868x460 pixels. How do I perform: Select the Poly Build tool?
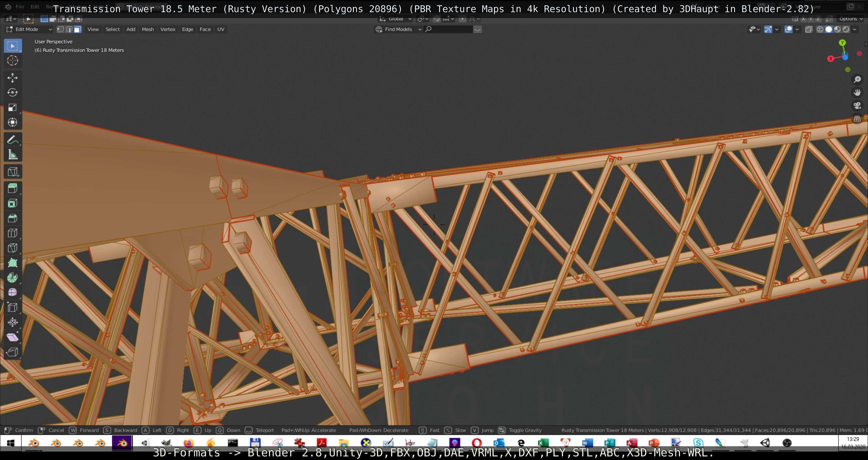(13, 263)
